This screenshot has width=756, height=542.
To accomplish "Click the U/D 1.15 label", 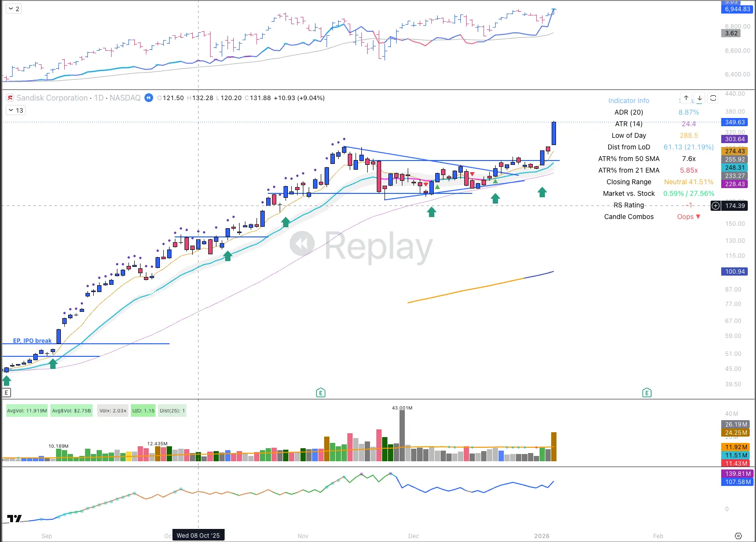I will [x=143, y=411].
